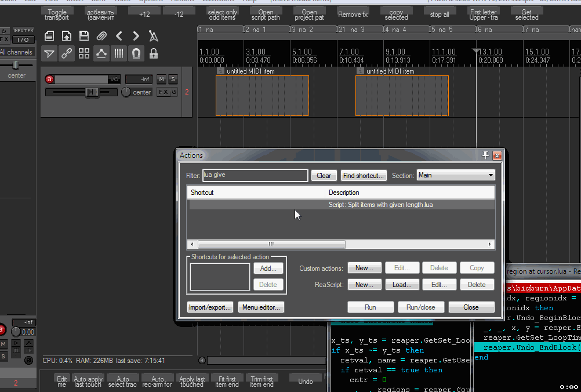This screenshot has width=581, height=392.
Task: Click the Filter text field
Action: click(255, 175)
